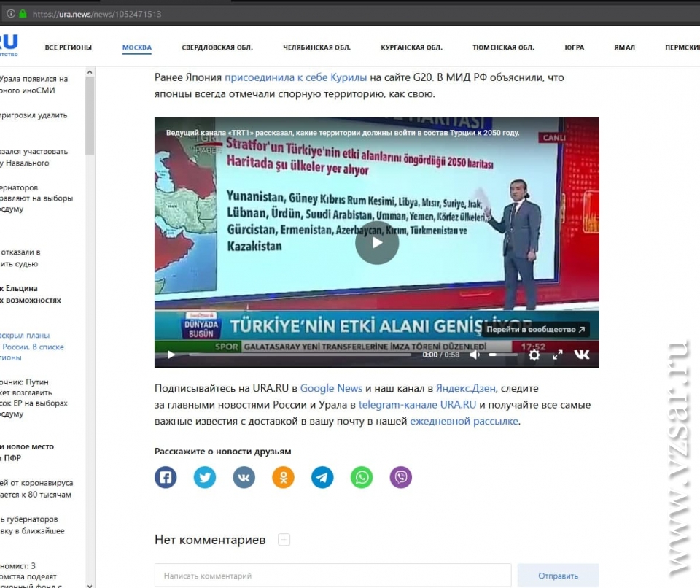
Task: Open sidebar news about коронавируса 80 тысячам
Action: [x=36, y=489]
